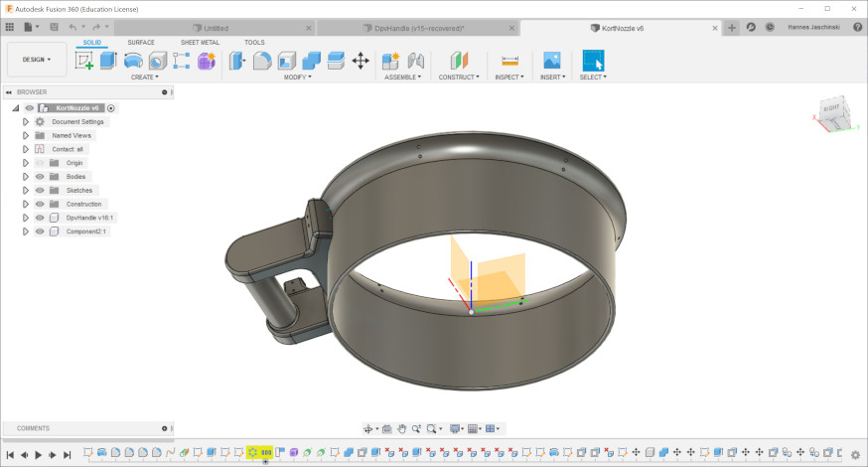Image resolution: width=868 pixels, height=467 pixels.
Task: Play the timeline forward
Action: pyautogui.click(x=38, y=455)
